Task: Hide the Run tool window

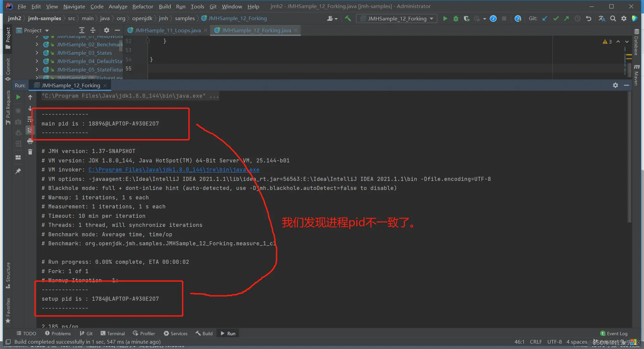Action: coord(626,85)
